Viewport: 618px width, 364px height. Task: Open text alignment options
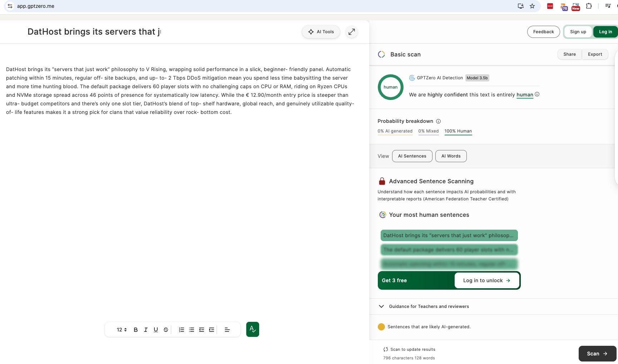[227, 330]
